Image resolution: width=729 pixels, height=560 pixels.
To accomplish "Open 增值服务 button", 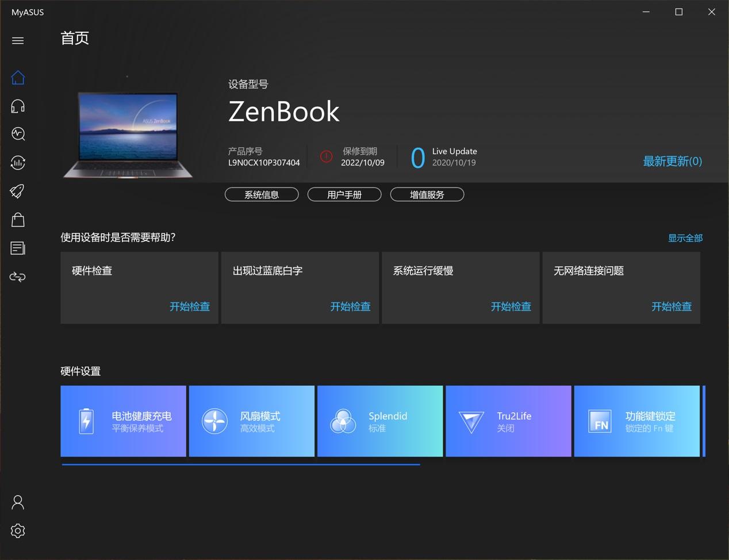I will [x=427, y=195].
